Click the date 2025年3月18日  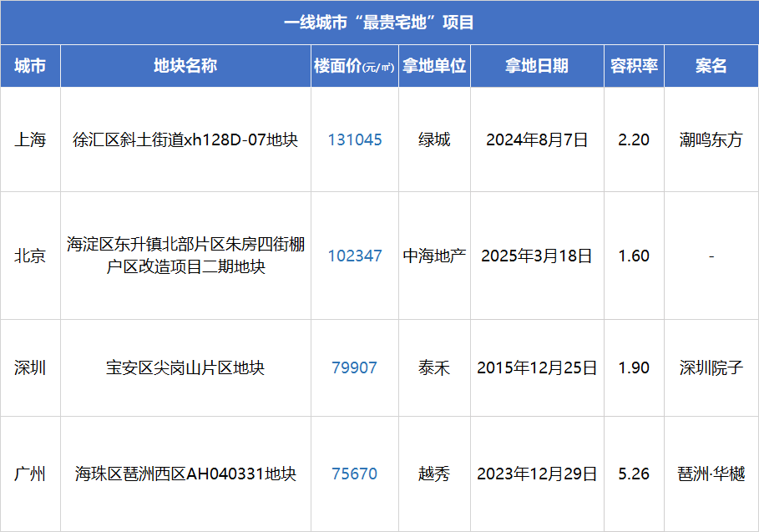click(x=537, y=256)
